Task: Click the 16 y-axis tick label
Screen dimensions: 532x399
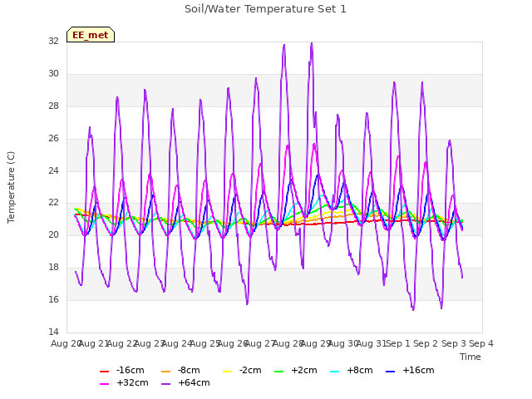Action: click(53, 299)
